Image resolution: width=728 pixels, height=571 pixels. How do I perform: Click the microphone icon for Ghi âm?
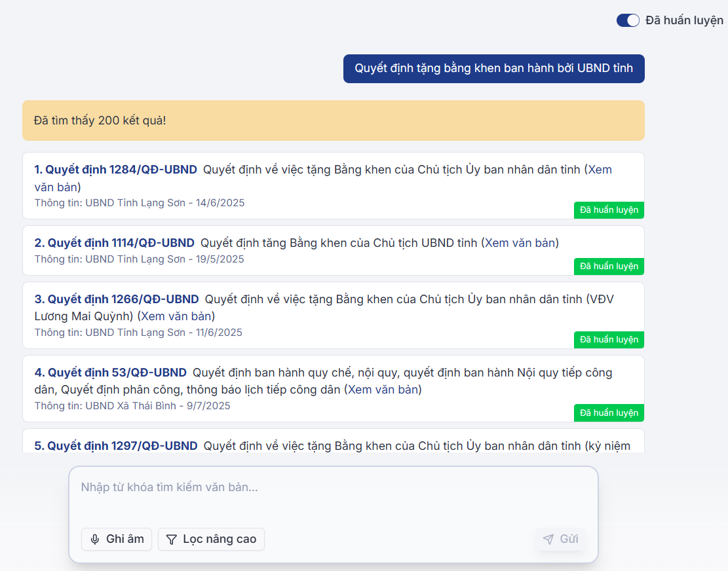[x=95, y=540]
